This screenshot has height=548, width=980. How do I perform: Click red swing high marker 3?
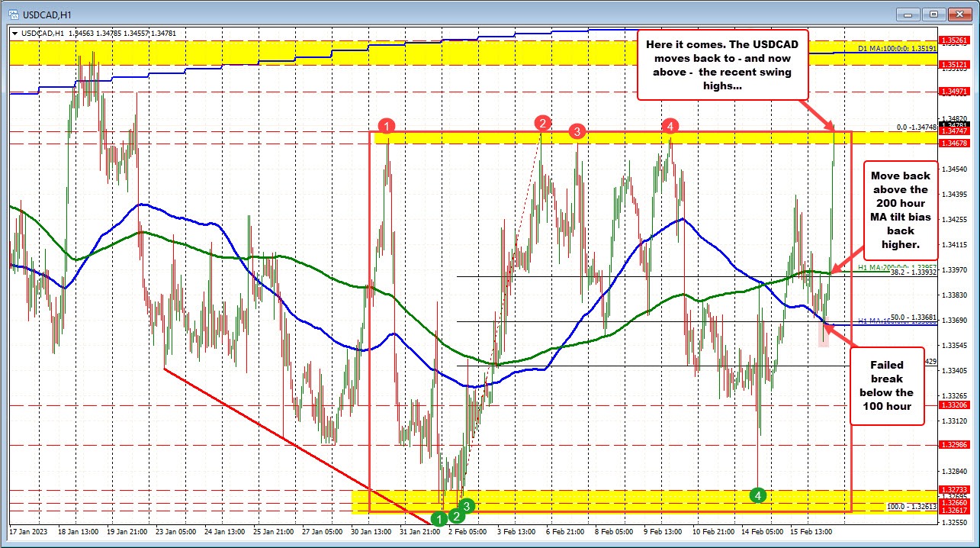tap(577, 132)
